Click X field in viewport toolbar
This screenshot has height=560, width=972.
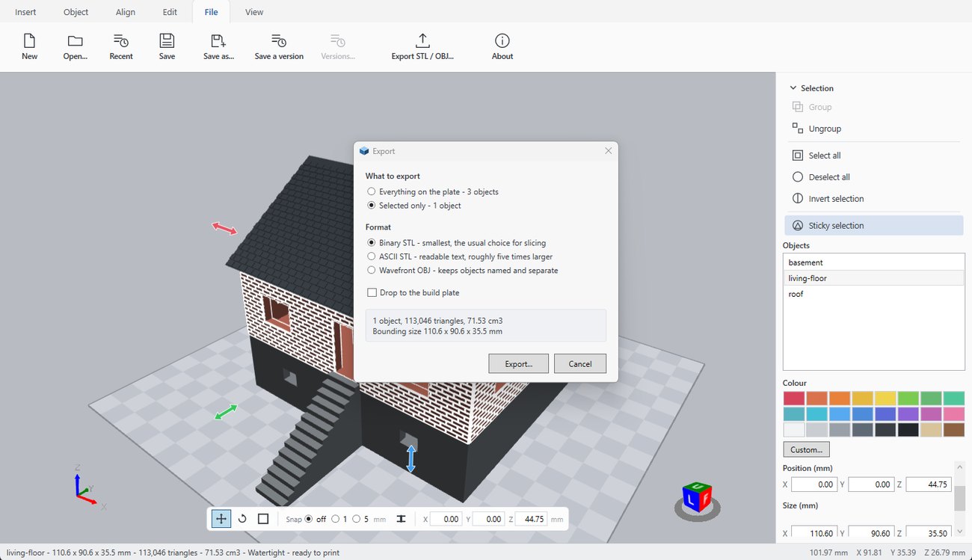(446, 519)
